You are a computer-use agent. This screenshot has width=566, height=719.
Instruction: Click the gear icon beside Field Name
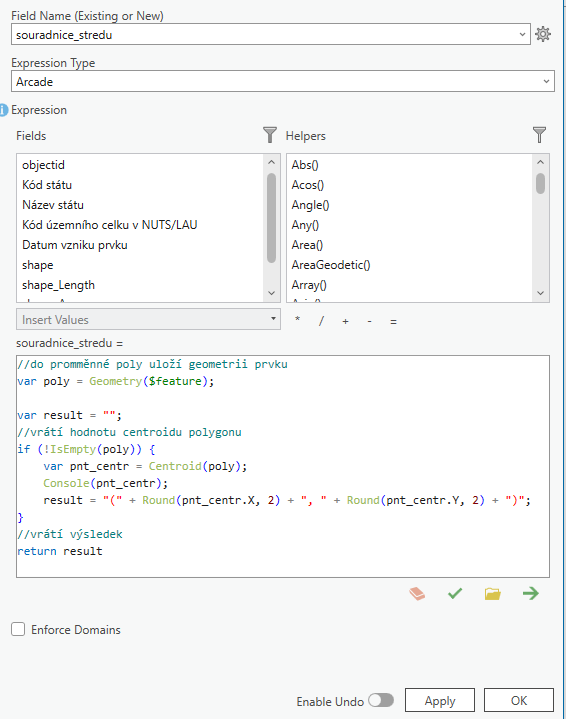[x=543, y=34]
